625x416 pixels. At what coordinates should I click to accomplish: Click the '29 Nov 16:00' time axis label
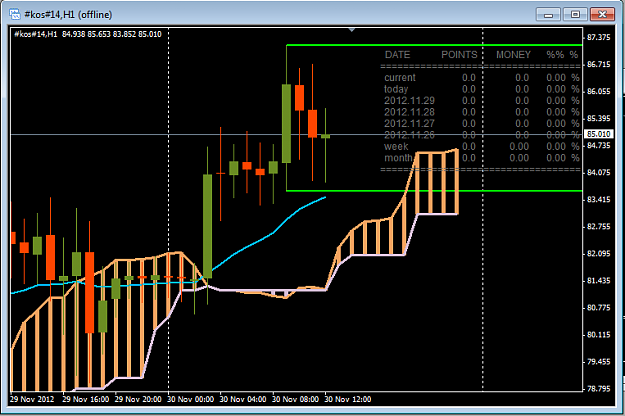point(86,399)
